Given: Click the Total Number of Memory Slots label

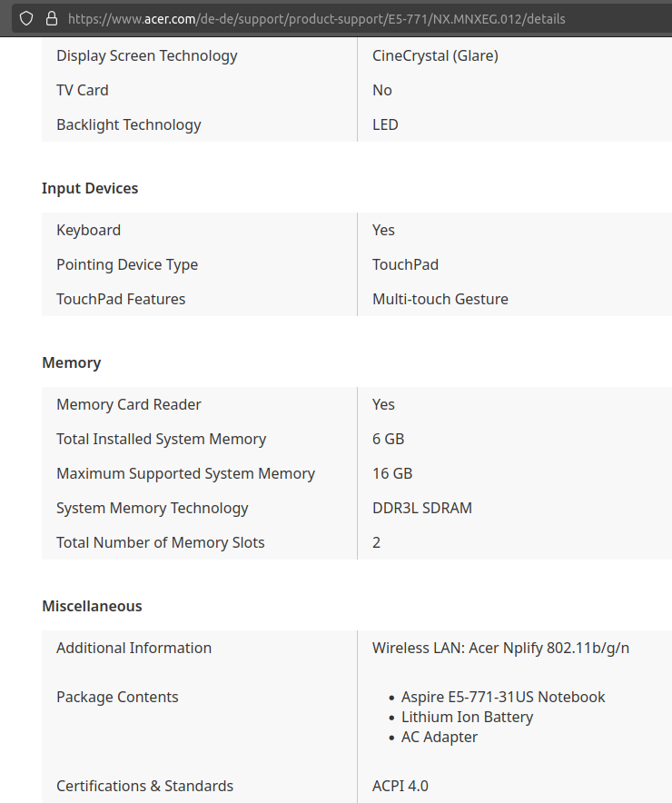Looking at the screenshot, I should tap(160, 543).
